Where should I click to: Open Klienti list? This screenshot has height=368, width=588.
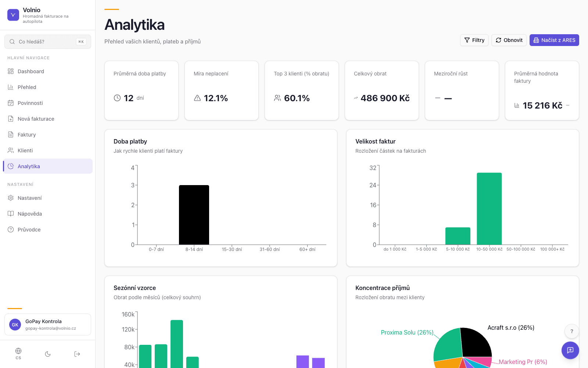tap(48, 151)
